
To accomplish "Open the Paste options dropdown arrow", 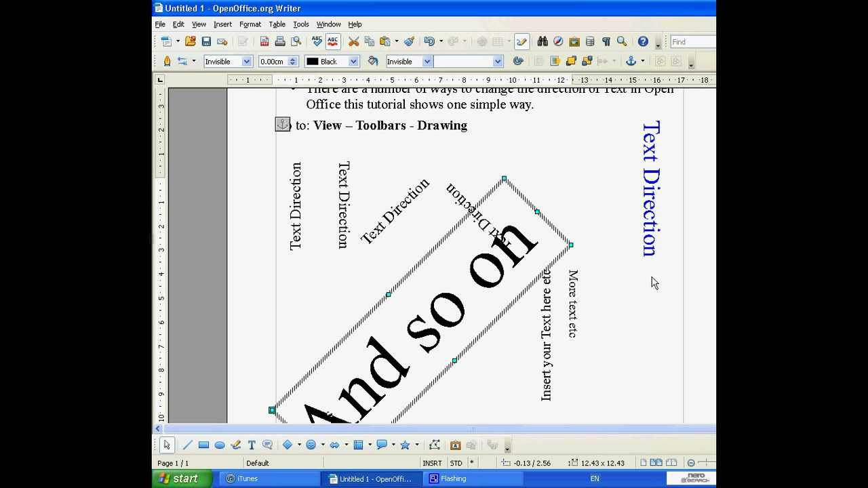I will (397, 42).
